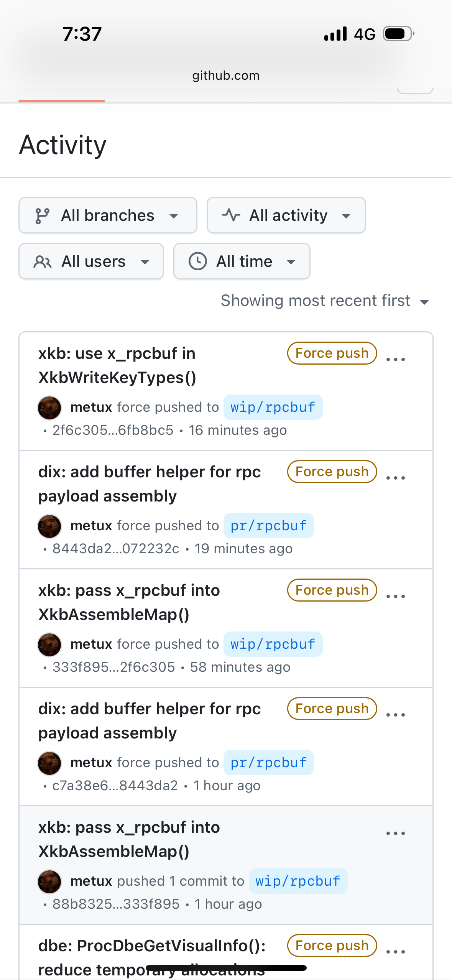Click the Force push badge on the 58 minutes entry
This screenshot has width=452, height=980.
[332, 590]
